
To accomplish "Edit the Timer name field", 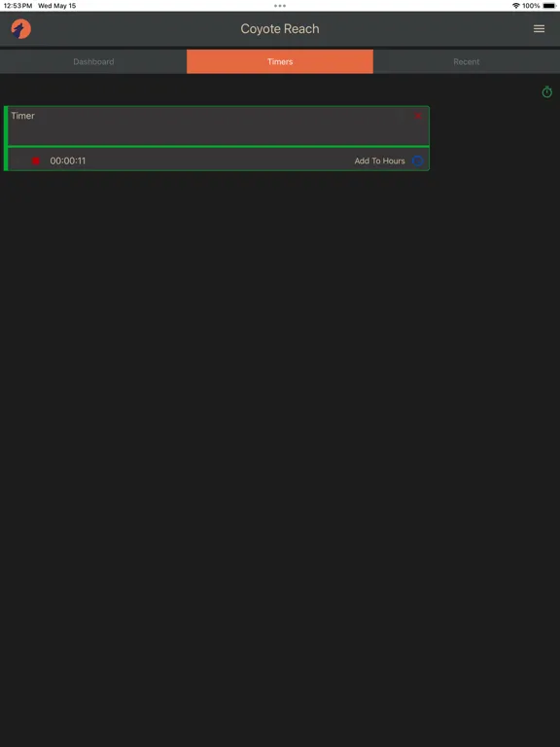I will tap(219, 125).
